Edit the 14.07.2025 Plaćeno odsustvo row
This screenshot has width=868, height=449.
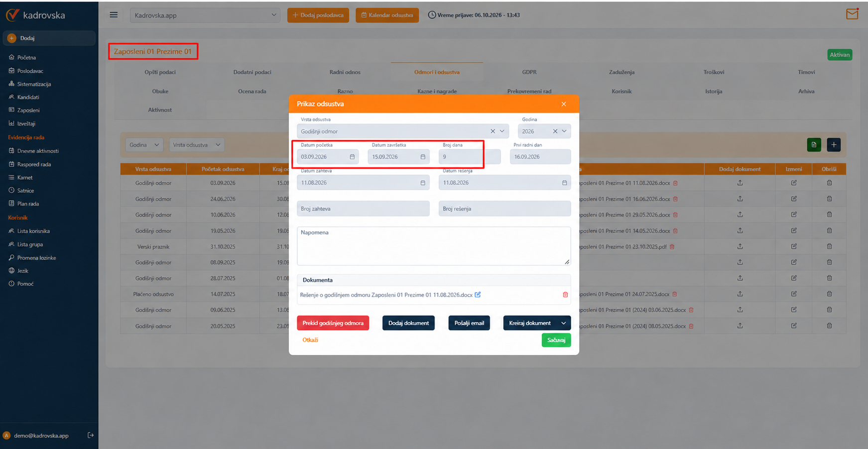[794, 294]
